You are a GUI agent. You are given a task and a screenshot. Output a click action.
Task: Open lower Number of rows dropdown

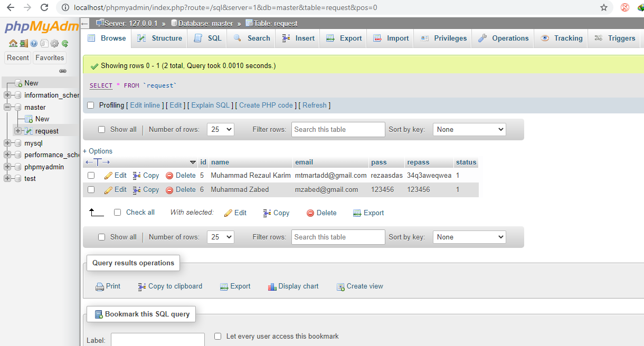[221, 237]
